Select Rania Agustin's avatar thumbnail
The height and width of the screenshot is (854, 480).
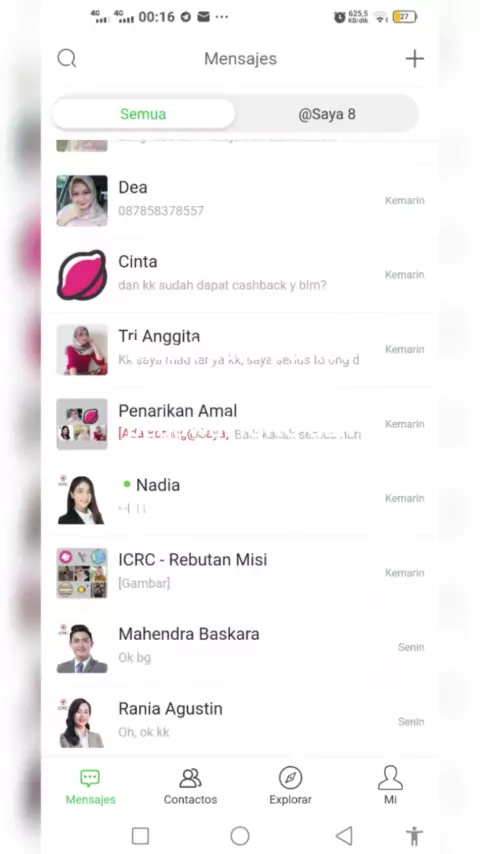pos(82,722)
